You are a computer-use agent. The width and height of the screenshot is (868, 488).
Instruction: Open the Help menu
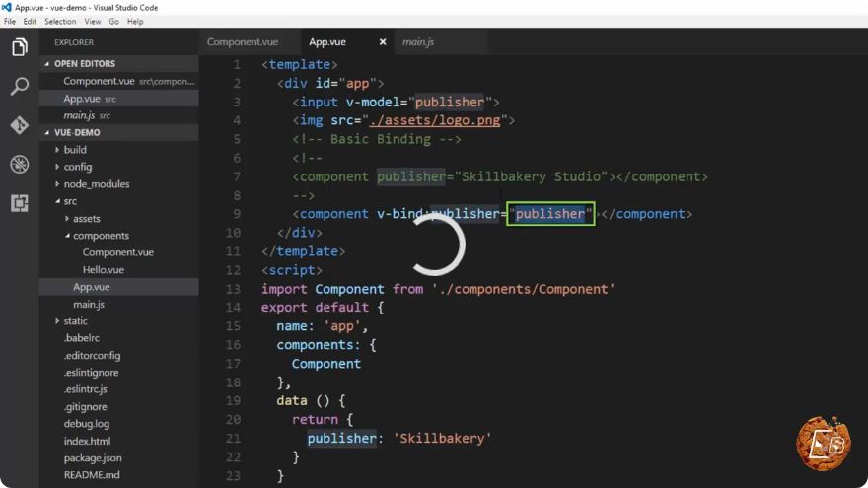135,22
